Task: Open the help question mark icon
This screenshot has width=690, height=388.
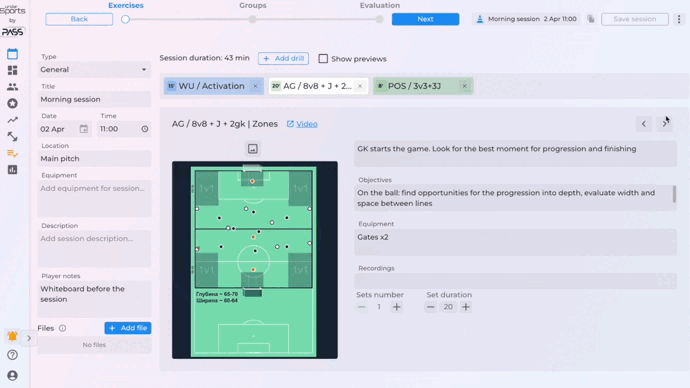Action: 12,355
